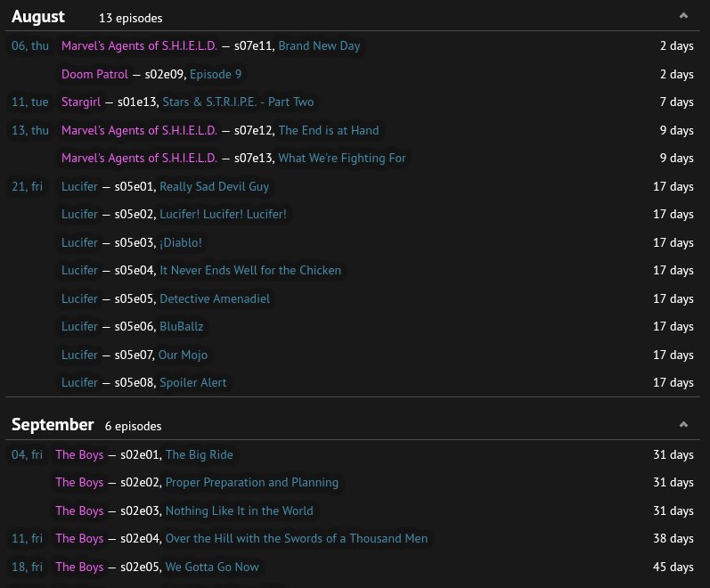Open the ¡Diablo! episode link

(x=181, y=243)
